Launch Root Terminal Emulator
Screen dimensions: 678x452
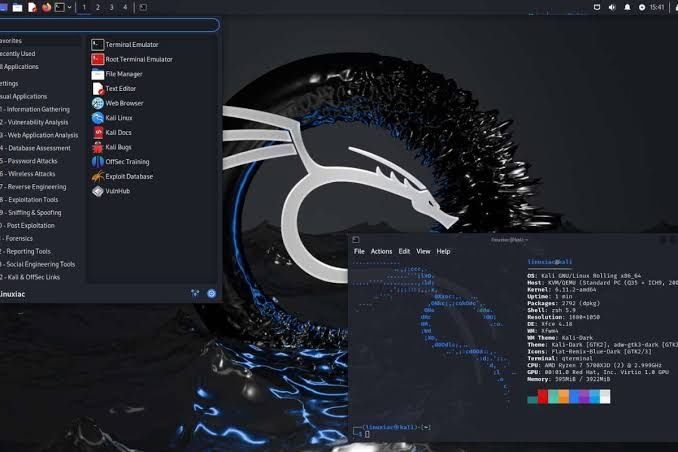[132, 59]
